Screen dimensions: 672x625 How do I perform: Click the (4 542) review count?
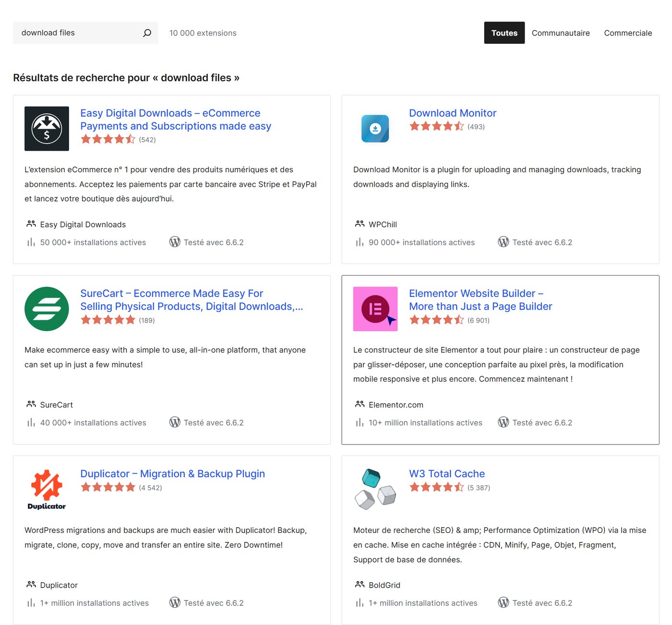point(150,488)
